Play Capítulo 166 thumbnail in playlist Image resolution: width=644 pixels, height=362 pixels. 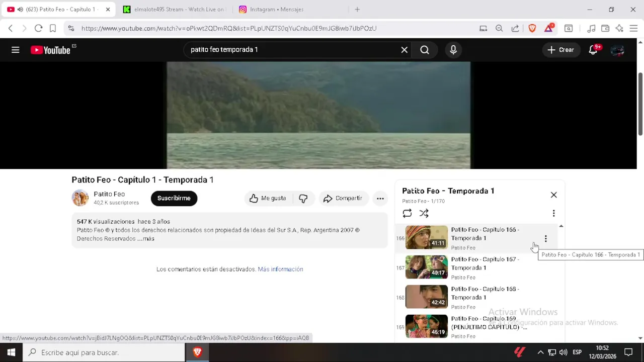[x=426, y=237]
